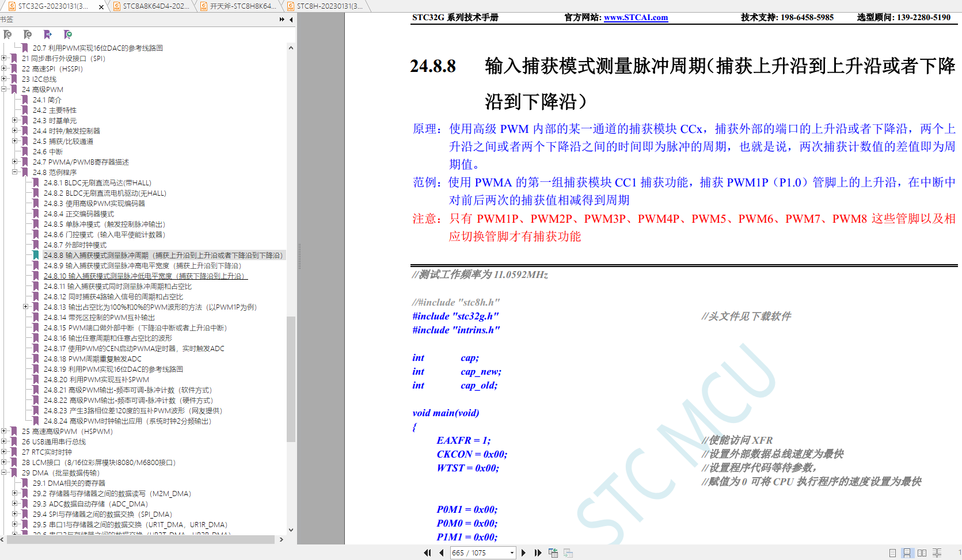Click the bookmarks panel vertical scrollbar thumb

[x=291, y=380]
